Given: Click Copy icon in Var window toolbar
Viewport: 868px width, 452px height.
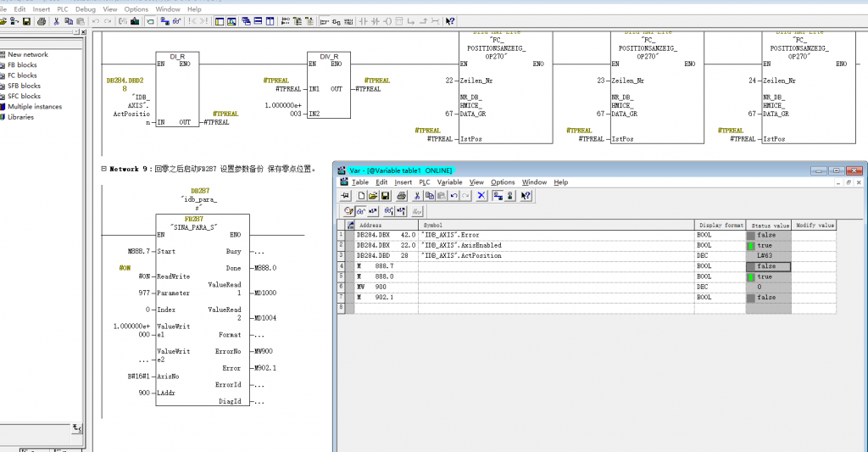Looking at the screenshot, I should [429, 196].
